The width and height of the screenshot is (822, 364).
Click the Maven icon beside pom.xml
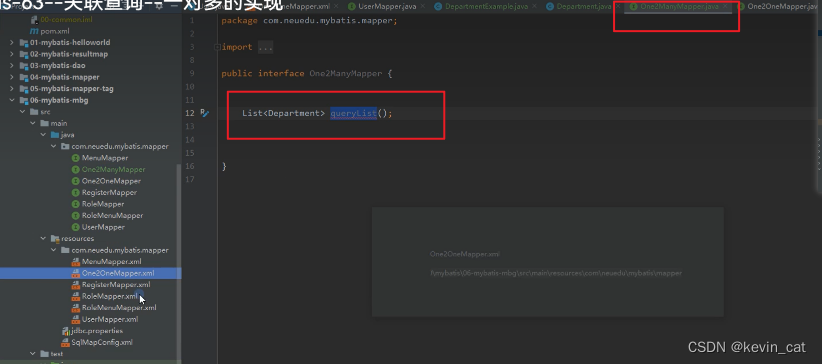point(34,31)
